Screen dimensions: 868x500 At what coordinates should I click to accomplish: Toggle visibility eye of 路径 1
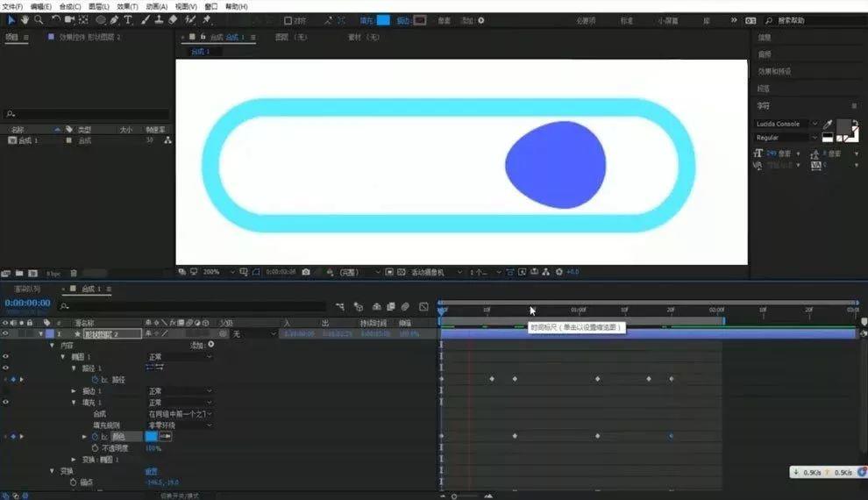5,368
